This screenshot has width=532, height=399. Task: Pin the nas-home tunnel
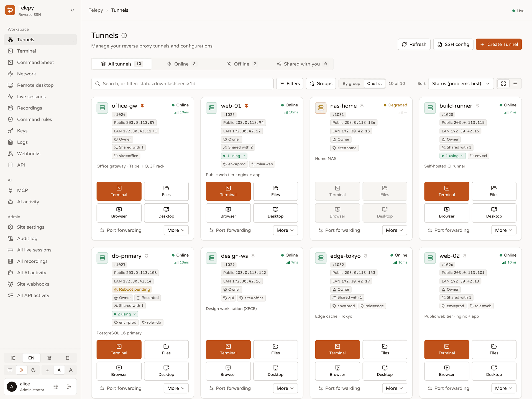click(362, 106)
